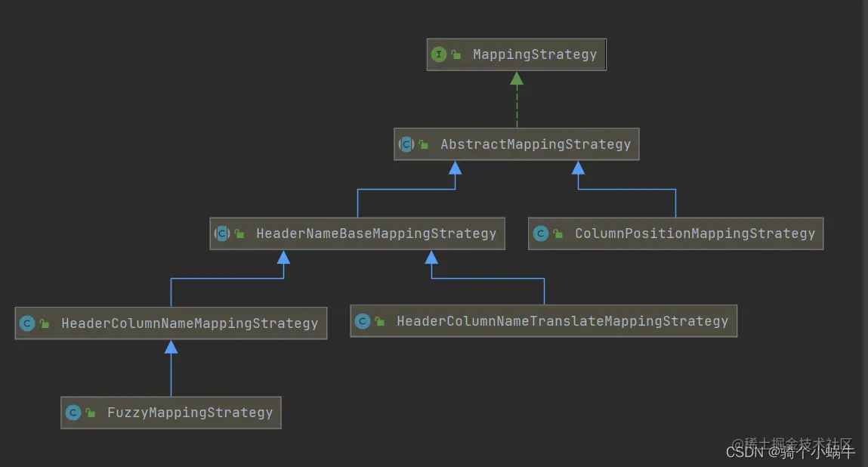The width and height of the screenshot is (868, 467).
Task: Click the class icon on HeaderColumnNameTranslateMappingStrategy
Action: click(x=363, y=320)
